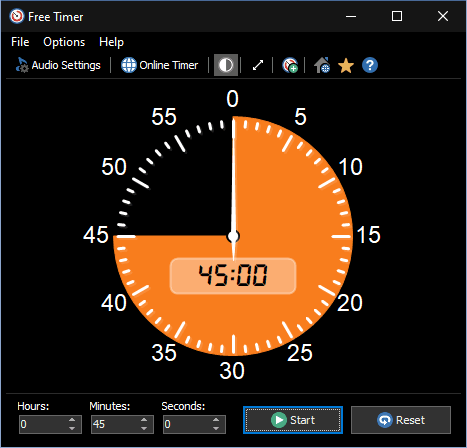Open the Online Timer globe icon
Viewport: 467px width, 448px height.
click(x=129, y=65)
